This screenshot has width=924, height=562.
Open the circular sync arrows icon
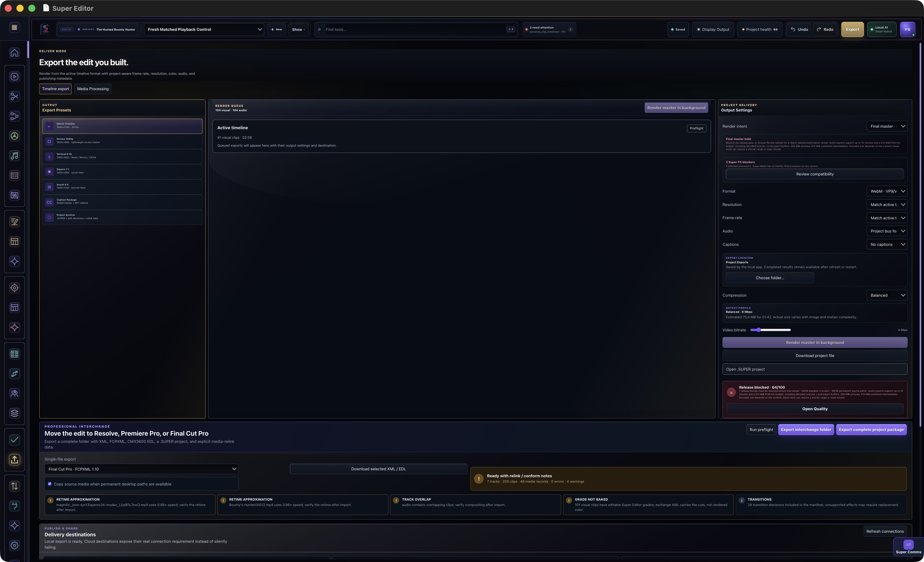click(14, 374)
